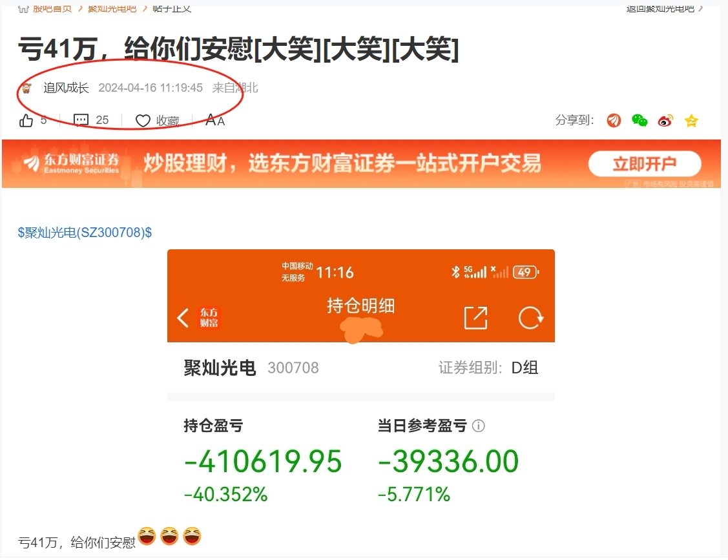Screen dimensions: 728x560
Task: Click the loss value -410619.95
Action: [x=263, y=462]
